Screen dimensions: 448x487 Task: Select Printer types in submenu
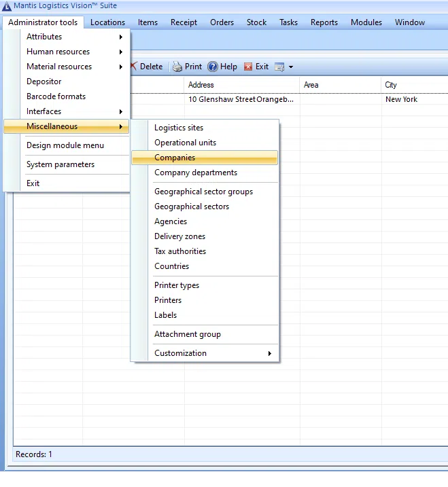click(x=177, y=285)
